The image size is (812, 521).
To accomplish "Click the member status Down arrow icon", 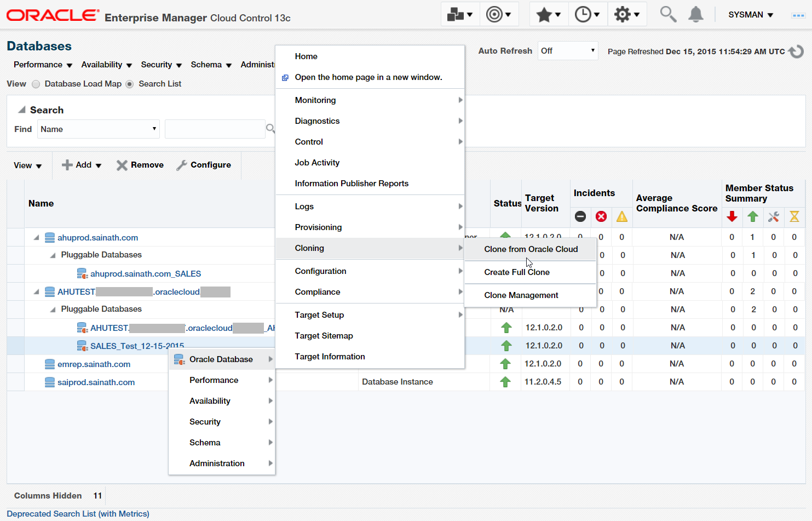I will point(732,217).
